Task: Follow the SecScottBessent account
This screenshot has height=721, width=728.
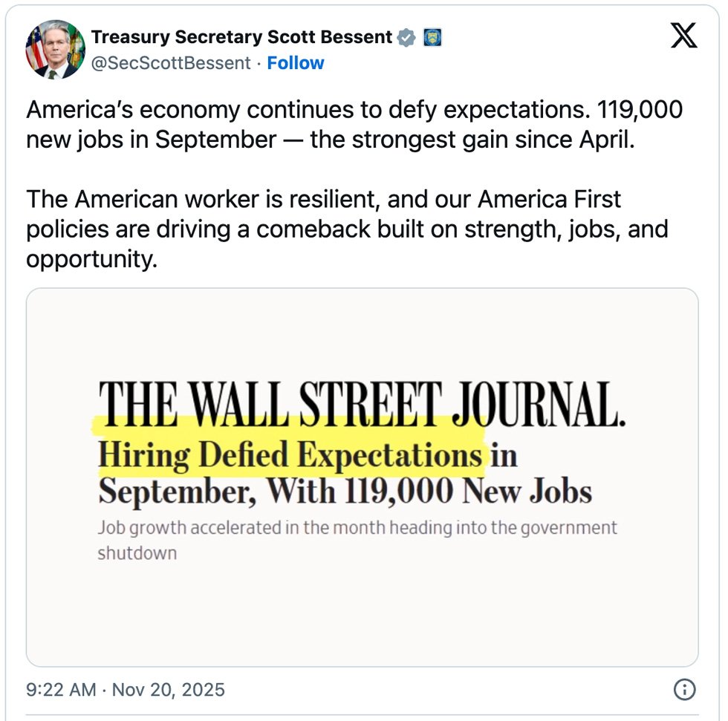Action: (296, 63)
